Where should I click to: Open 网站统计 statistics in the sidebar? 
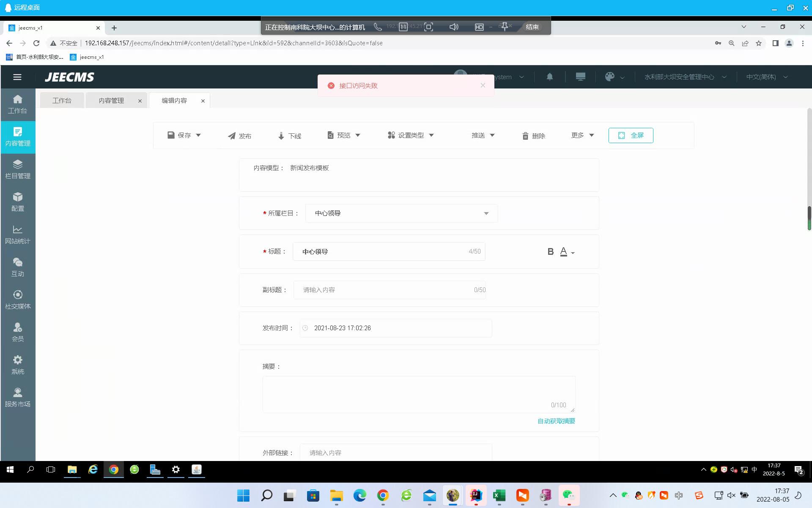(17, 235)
